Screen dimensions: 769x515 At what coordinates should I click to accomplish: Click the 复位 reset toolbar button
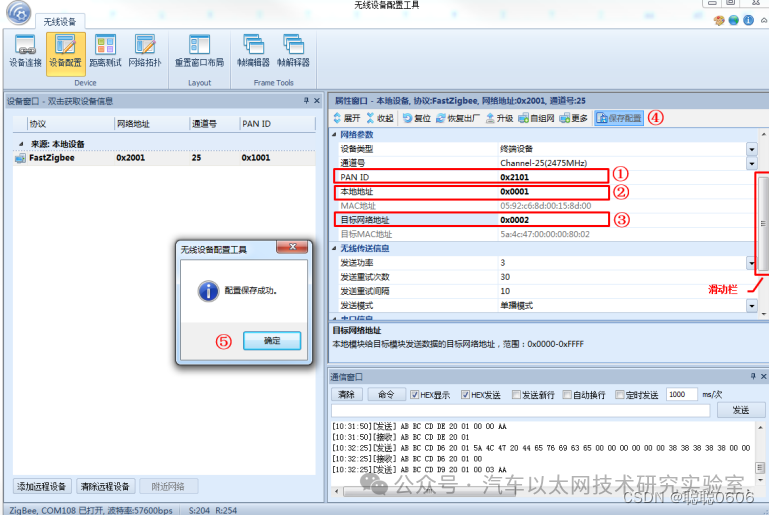click(x=417, y=118)
